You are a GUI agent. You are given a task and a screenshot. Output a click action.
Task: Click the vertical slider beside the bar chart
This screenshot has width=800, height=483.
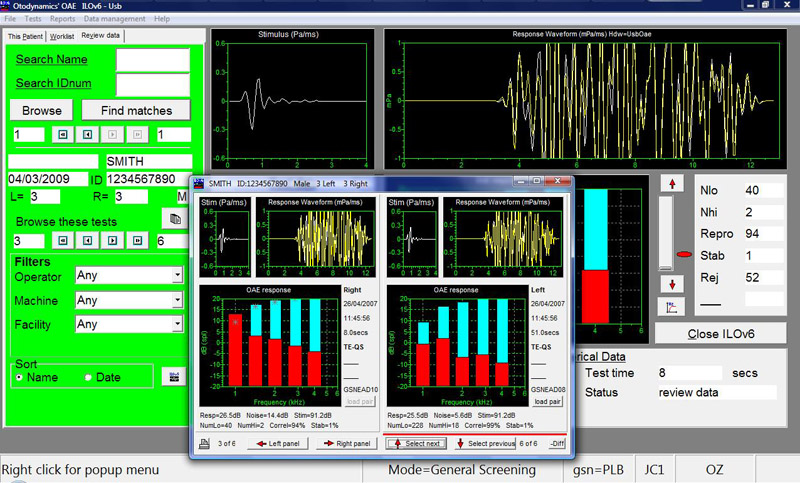[664, 232]
